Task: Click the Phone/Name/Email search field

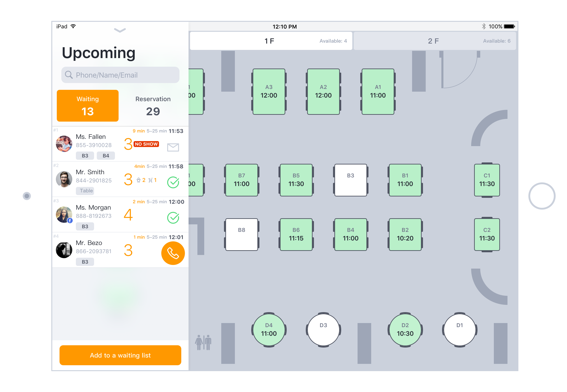Action: [x=123, y=75]
